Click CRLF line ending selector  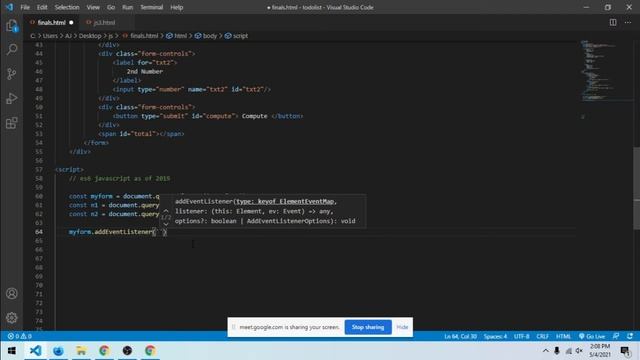(x=542, y=336)
